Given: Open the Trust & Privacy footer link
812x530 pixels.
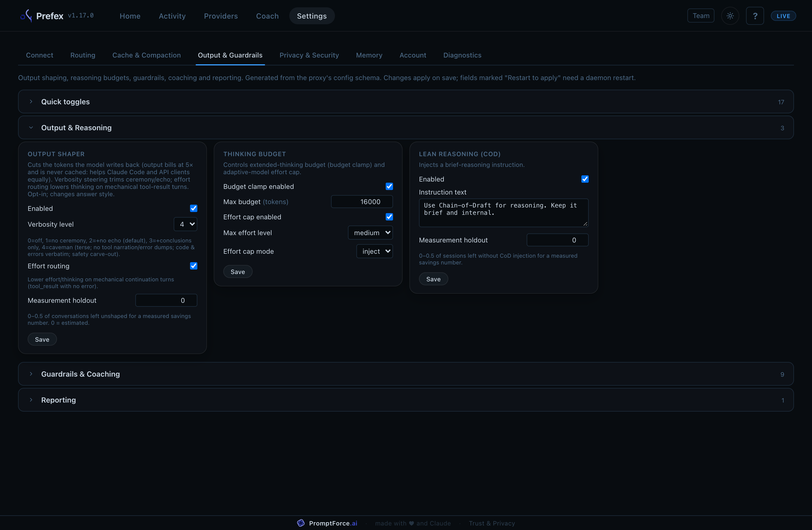Looking at the screenshot, I should click(x=492, y=523).
